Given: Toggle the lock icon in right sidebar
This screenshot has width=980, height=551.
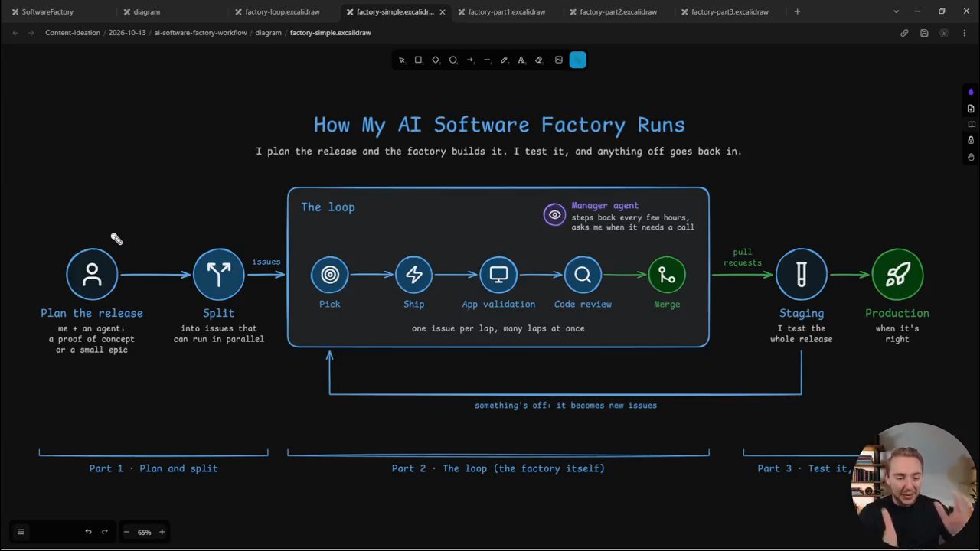Looking at the screenshot, I should 971,141.
